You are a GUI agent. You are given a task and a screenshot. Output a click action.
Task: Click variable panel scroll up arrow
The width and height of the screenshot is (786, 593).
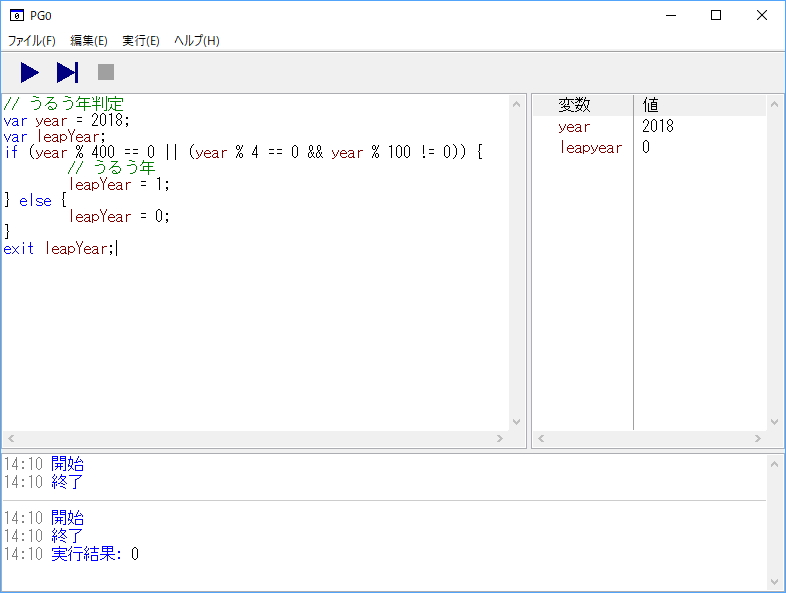(774, 104)
